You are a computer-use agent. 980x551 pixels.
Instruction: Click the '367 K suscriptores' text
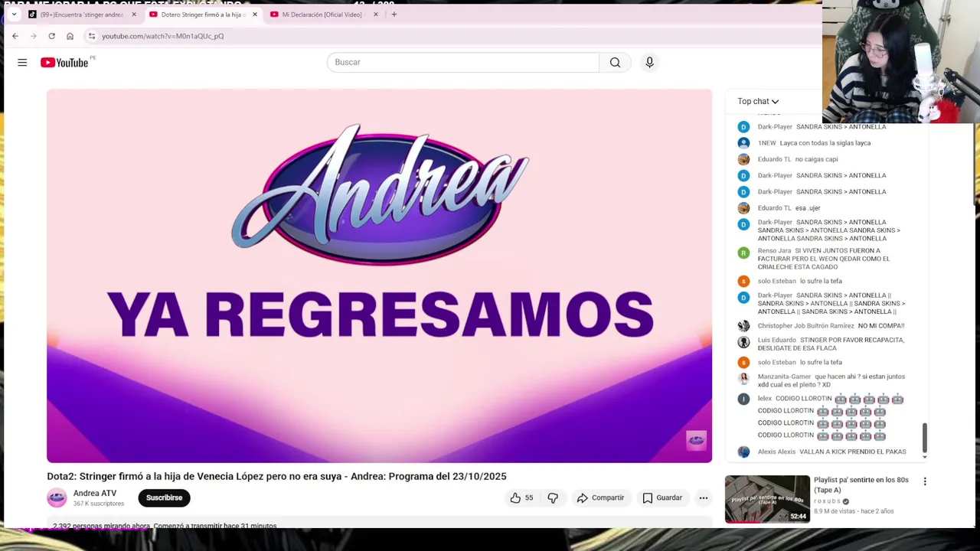[x=98, y=504]
